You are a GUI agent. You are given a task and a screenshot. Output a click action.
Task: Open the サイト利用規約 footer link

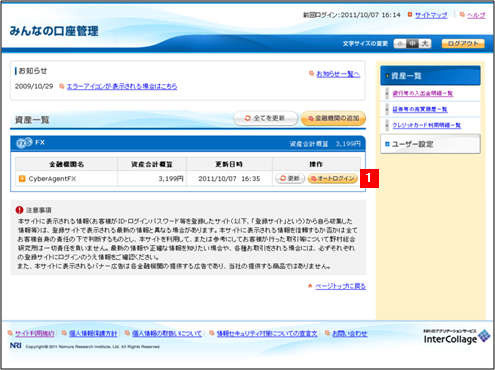click(x=35, y=333)
